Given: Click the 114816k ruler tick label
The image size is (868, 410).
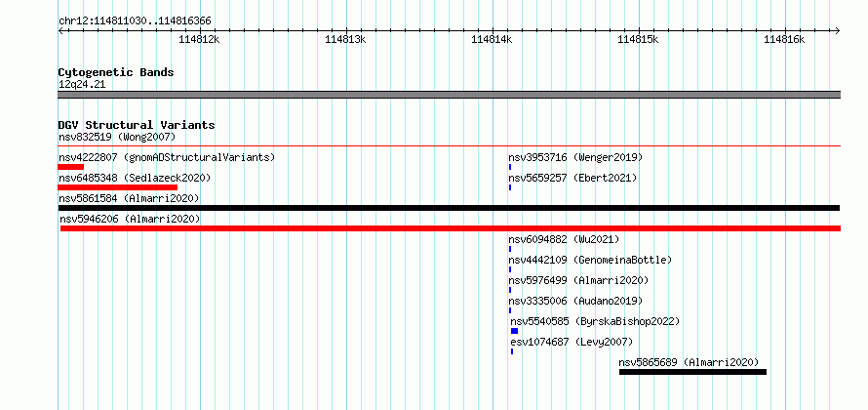Looking at the screenshot, I should pyautogui.click(x=784, y=39).
